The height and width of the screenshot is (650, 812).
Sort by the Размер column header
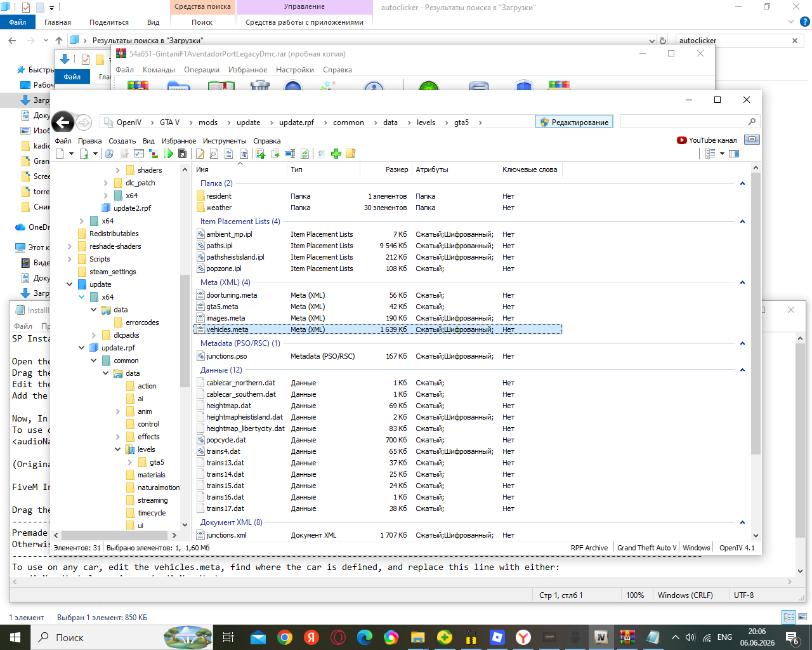point(386,169)
